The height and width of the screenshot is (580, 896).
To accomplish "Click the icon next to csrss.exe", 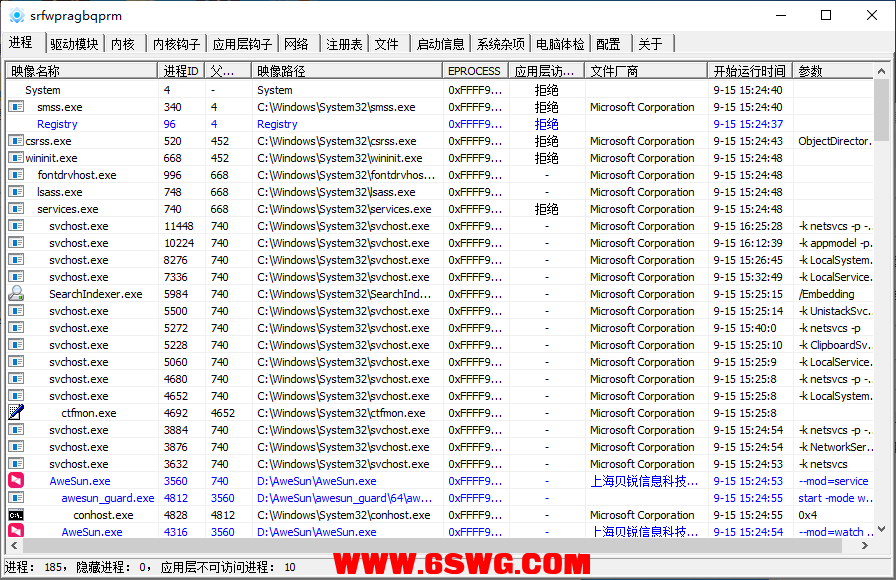I will click(x=16, y=141).
